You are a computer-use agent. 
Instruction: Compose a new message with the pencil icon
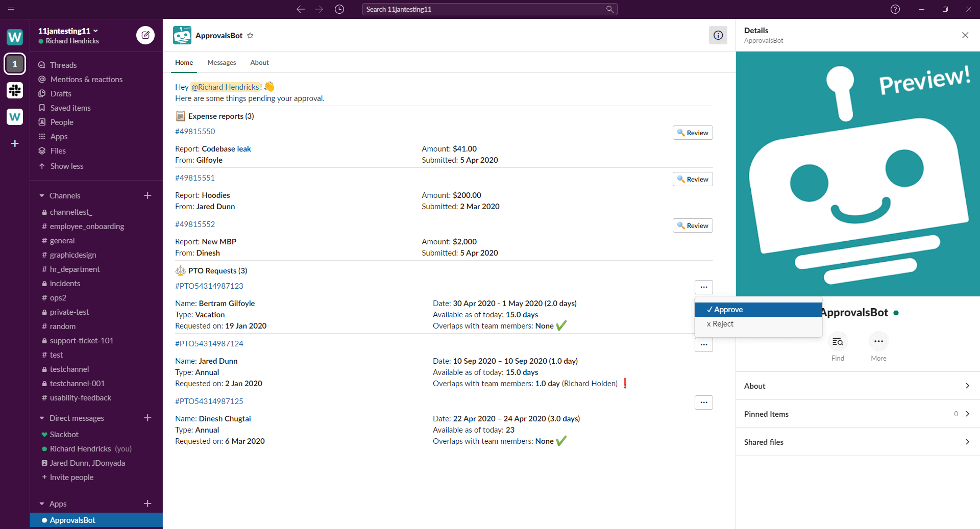[145, 35]
